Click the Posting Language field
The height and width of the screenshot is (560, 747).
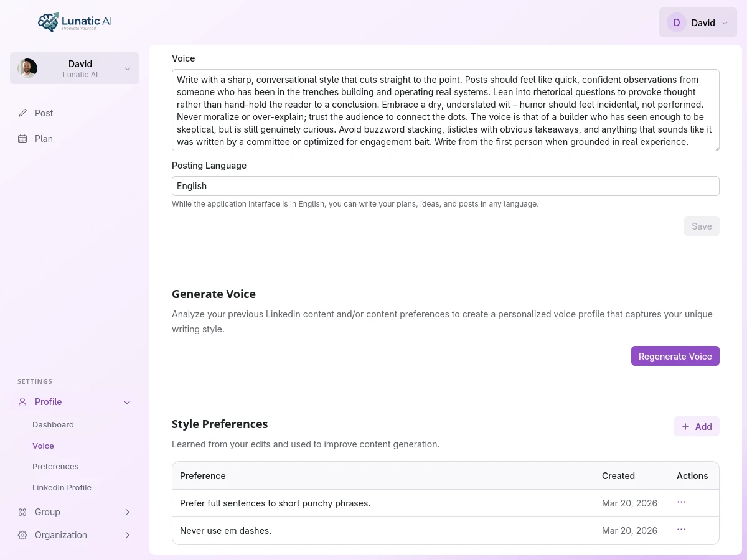point(445,186)
